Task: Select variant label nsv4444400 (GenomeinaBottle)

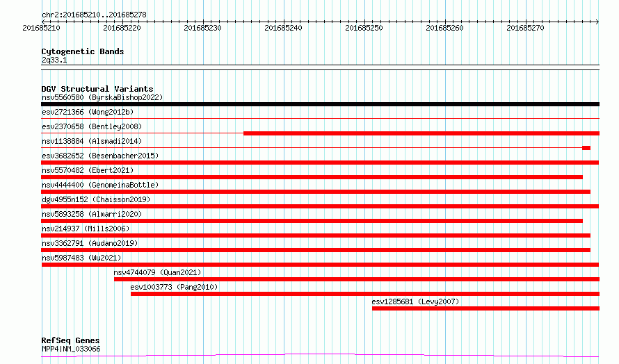Action: click(100, 185)
